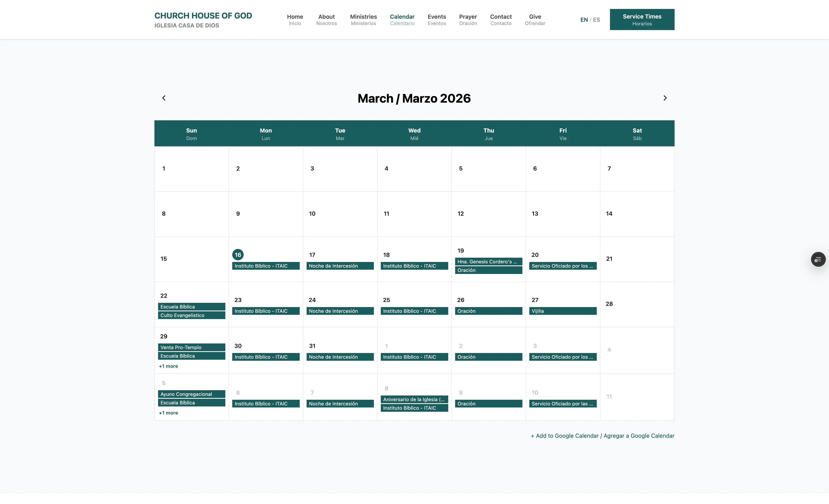Open the accessibility widget on the right edge
The image size is (829, 504).
(818, 259)
